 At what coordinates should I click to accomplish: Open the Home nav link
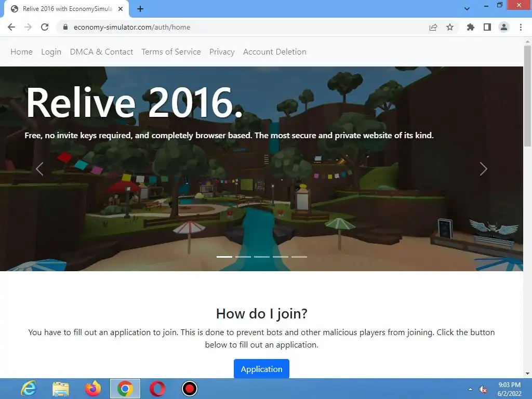22,52
